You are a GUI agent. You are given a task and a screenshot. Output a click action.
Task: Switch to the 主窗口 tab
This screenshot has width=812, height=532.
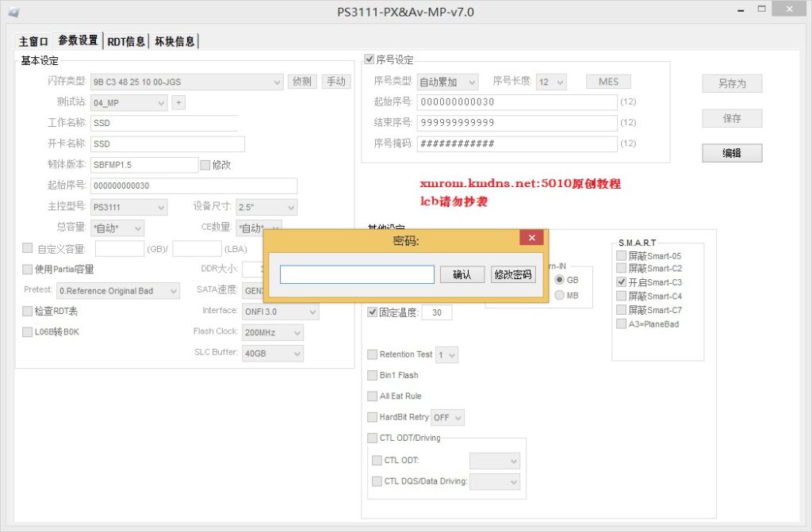click(x=33, y=41)
